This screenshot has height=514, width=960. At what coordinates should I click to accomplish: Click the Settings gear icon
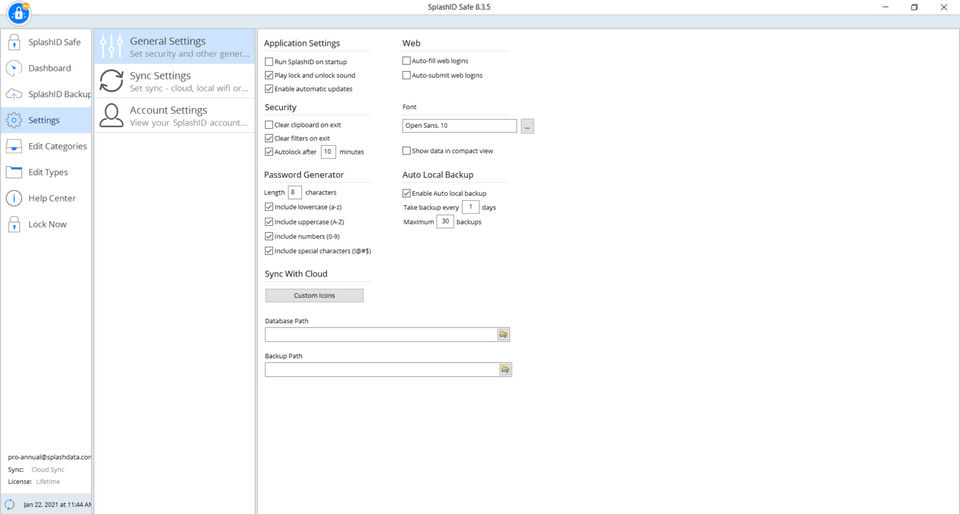14,120
